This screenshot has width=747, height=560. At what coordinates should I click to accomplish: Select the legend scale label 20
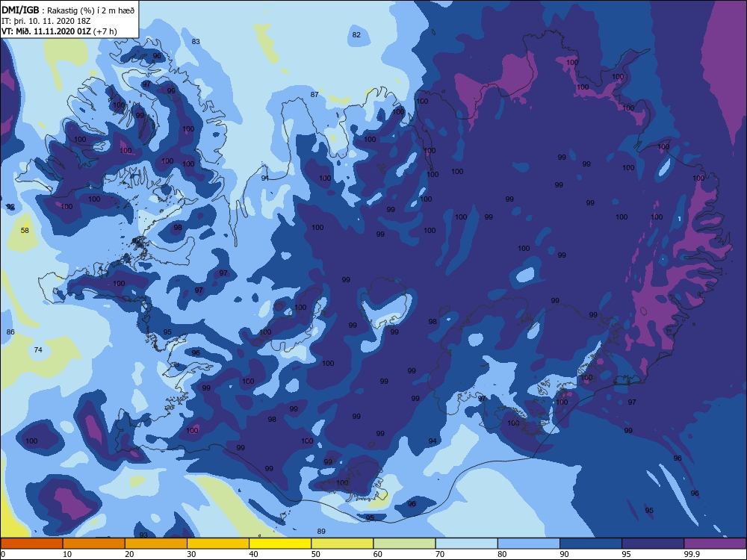[129, 554]
